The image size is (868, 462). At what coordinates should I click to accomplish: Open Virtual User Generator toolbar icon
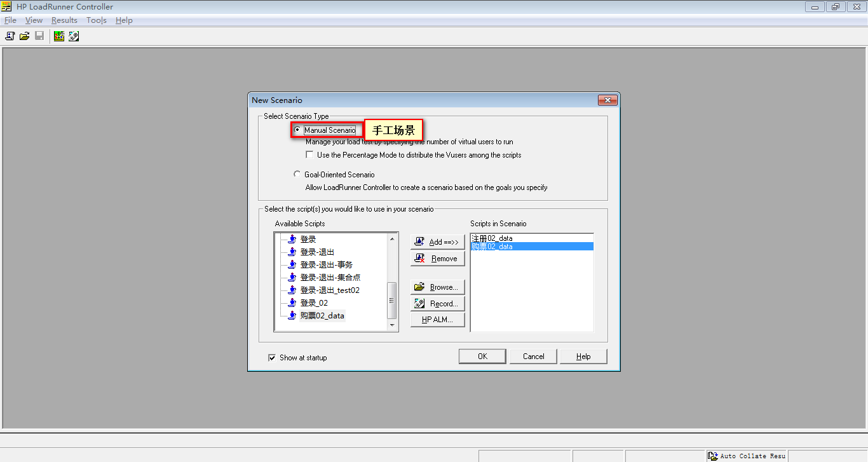pos(74,36)
